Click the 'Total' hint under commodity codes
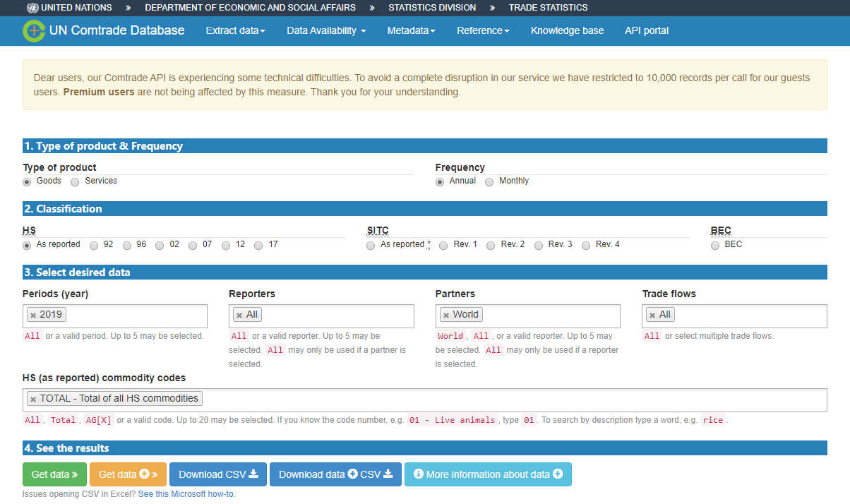 point(63,420)
